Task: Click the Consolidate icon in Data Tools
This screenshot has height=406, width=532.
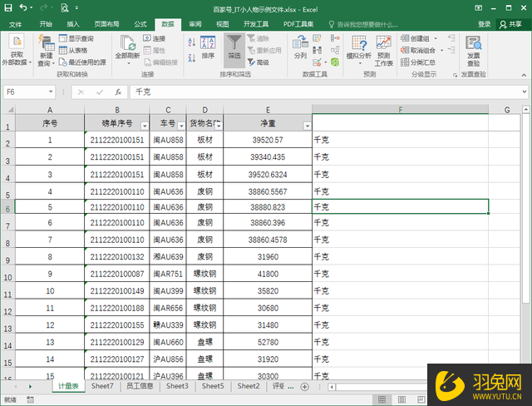Action: click(x=335, y=38)
